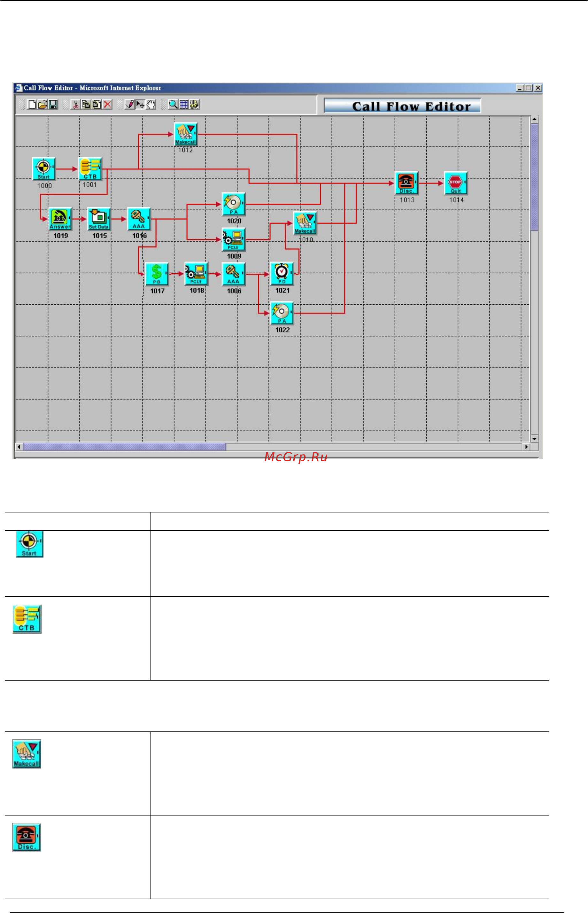Image resolution: width=588 pixels, height=913 pixels.
Task: Click the Start icon in the table
Action: coord(30,544)
